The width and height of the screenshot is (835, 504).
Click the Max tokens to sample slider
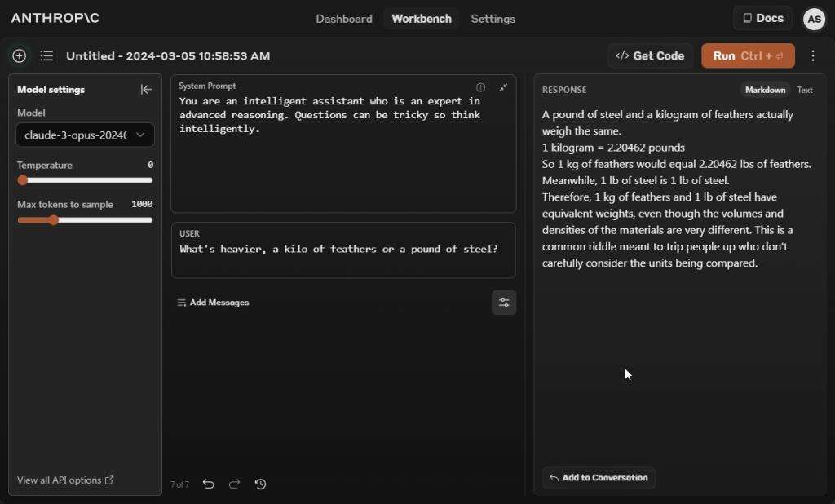pyautogui.click(x=85, y=219)
